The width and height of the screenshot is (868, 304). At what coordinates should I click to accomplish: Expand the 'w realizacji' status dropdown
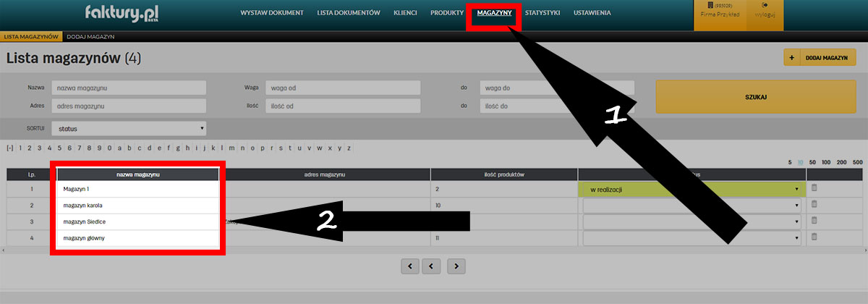pos(692,190)
